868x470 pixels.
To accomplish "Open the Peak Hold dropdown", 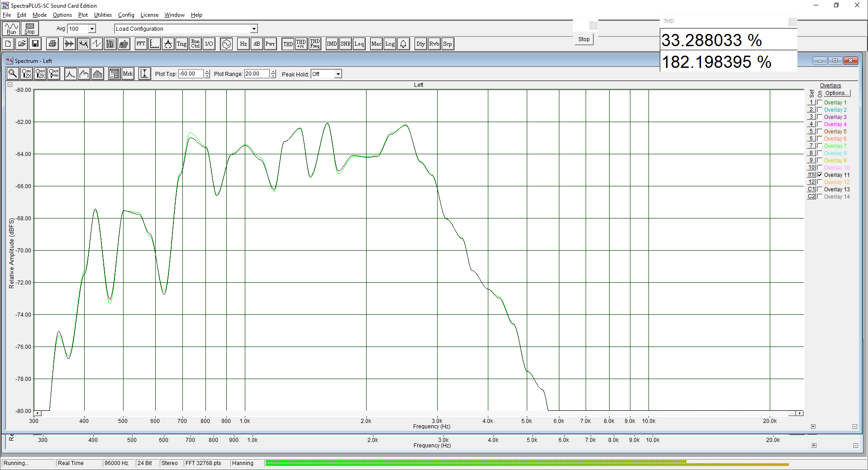I will click(338, 74).
